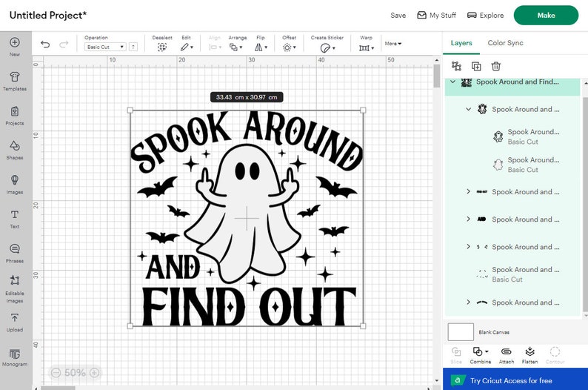Open the Projects sidebar icon
588x390 pixels.
[15, 111]
